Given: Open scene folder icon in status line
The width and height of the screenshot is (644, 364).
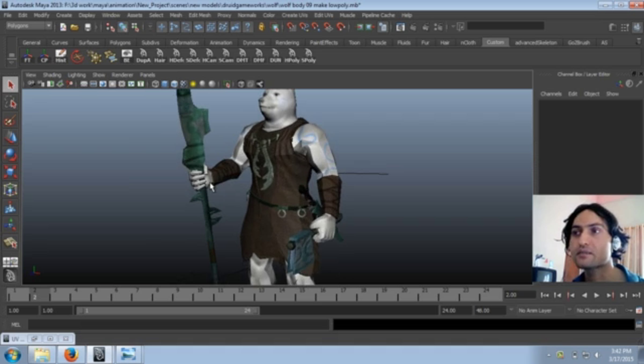Looking at the screenshot, I should pos(74,27).
